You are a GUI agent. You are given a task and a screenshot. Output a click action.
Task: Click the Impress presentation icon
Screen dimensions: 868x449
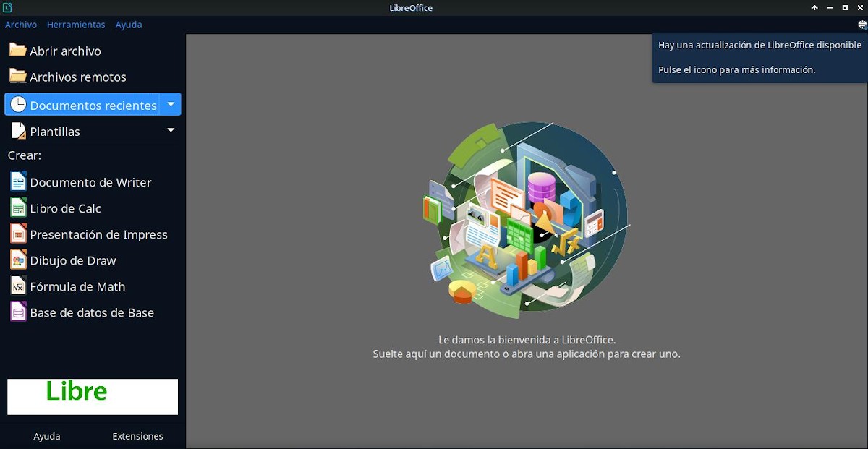[18, 234]
